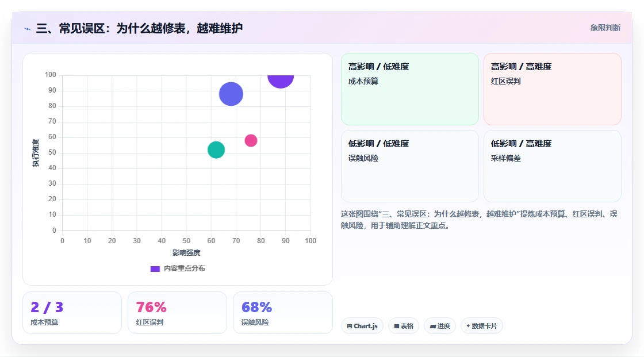
Task: Click the 采样偏差 text in quadrant card
Action: tap(505, 158)
